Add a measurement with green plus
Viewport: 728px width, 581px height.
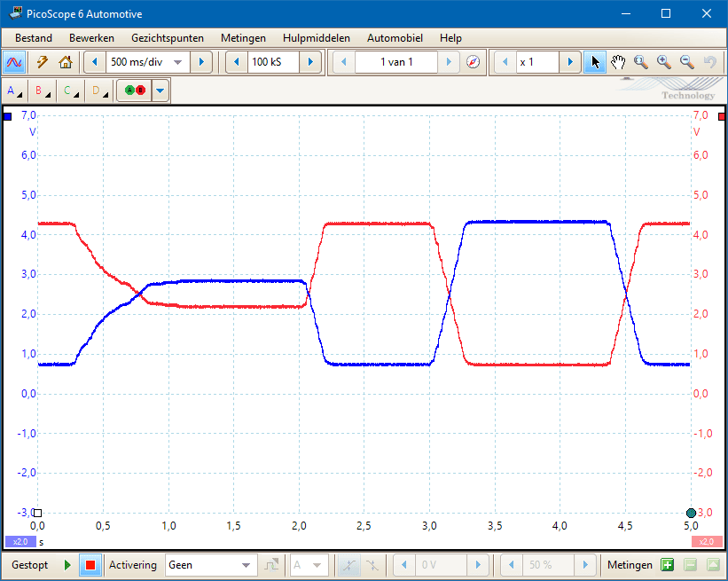pyautogui.click(x=667, y=565)
